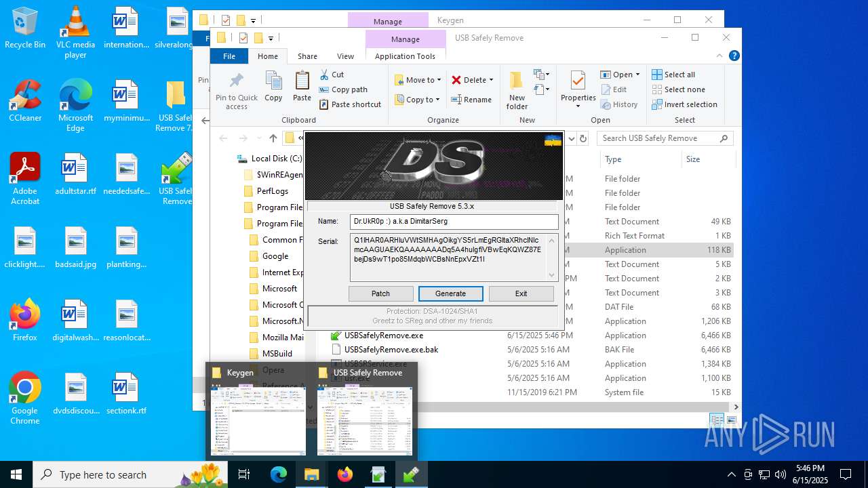Click the explorer Help question mark icon
The width and height of the screenshot is (868, 488).
coord(734,56)
